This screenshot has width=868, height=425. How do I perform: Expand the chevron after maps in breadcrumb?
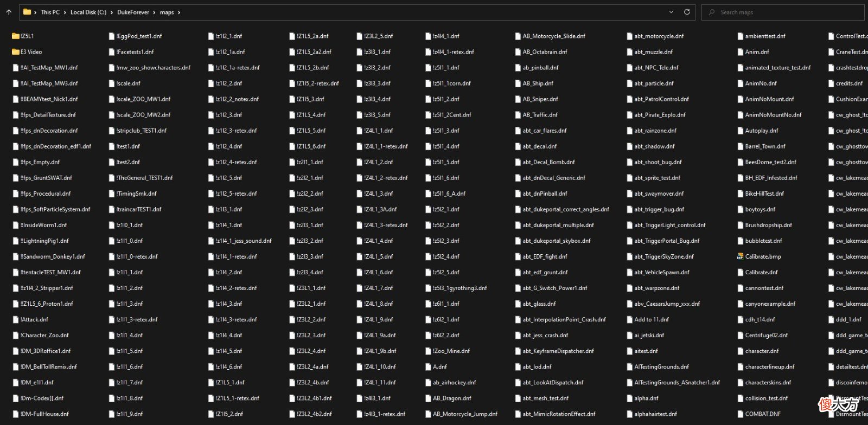(x=179, y=12)
